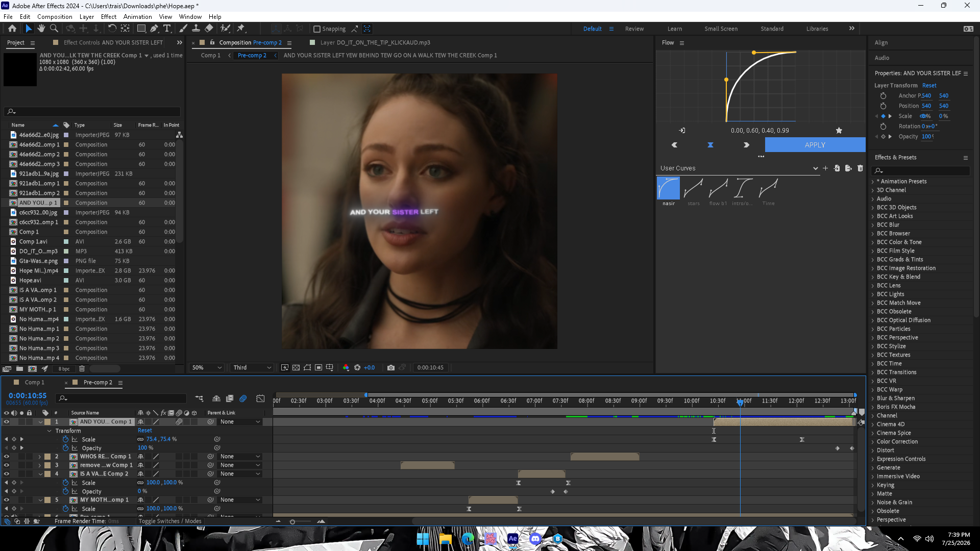Toggle Opacity stopwatch for layer 1
This screenshot has height=551, width=980.
(x=65, y=448)
